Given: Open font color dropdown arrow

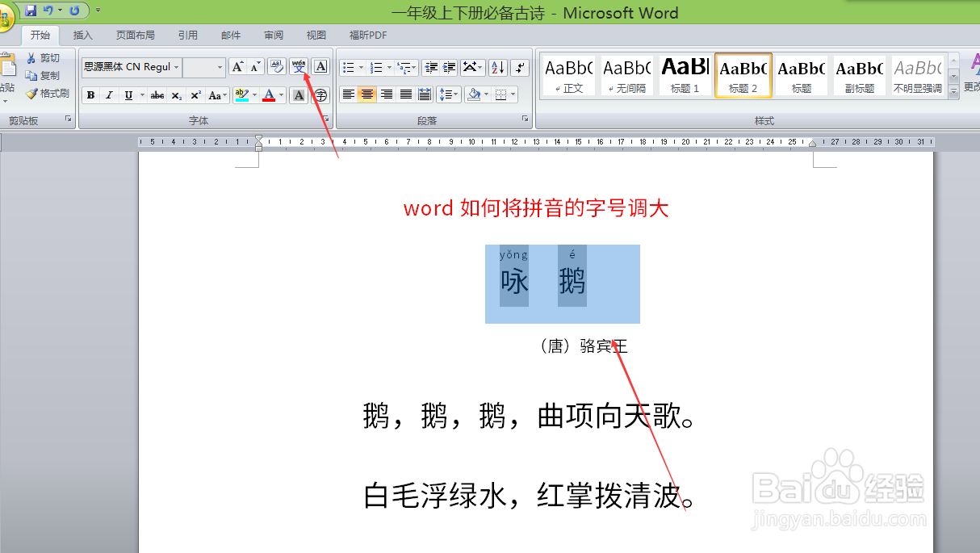Looking at the screenshot, I should point(282,95).
